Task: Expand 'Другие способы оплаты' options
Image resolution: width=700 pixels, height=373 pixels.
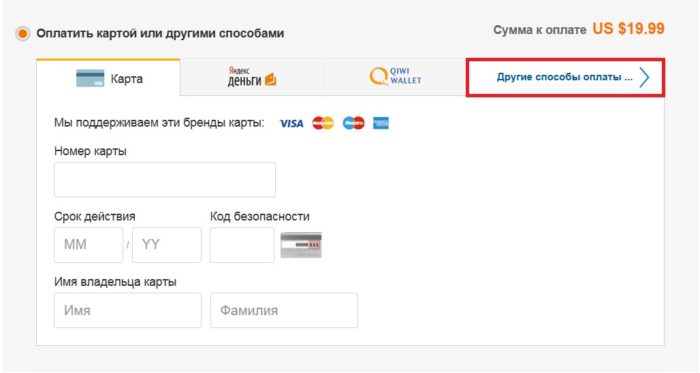Action: (x=565, y=77)
